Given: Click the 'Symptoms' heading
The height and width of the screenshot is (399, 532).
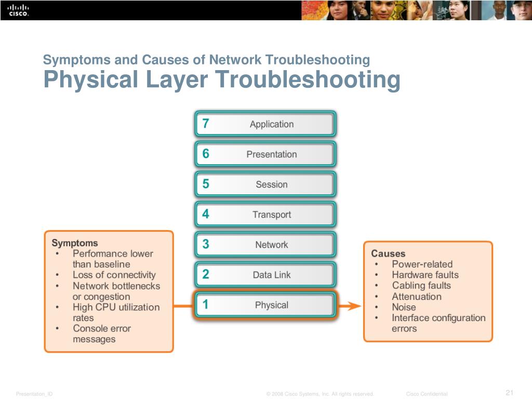Looking at the screenshot, I should 75,243.
